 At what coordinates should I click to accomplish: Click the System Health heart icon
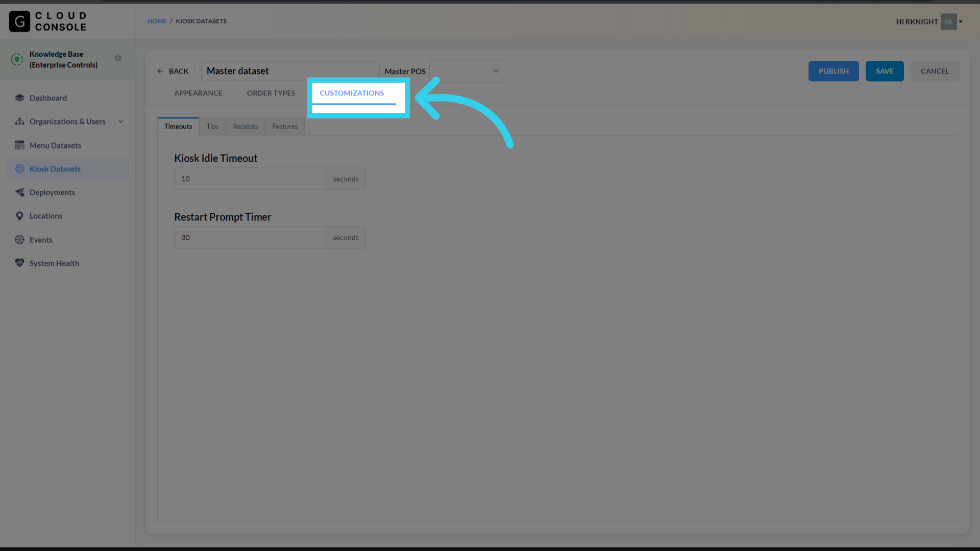(x=19, y=263)
